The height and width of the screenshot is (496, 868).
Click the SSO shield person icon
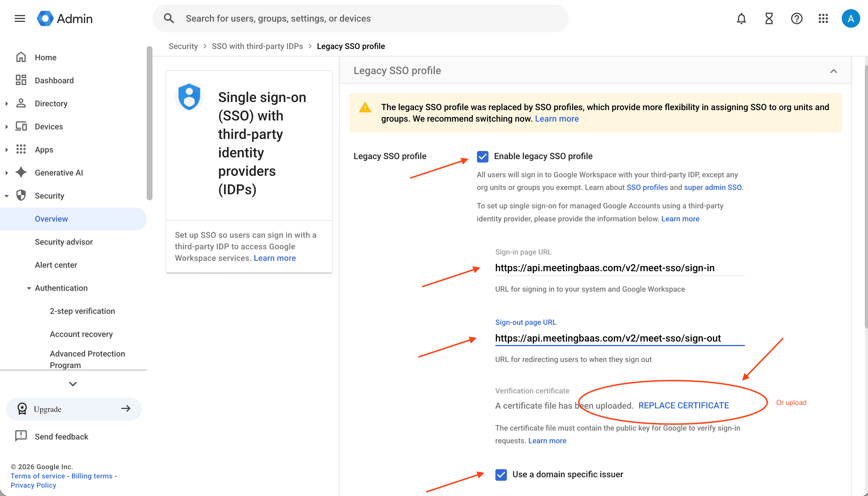(x=189, y=97)
